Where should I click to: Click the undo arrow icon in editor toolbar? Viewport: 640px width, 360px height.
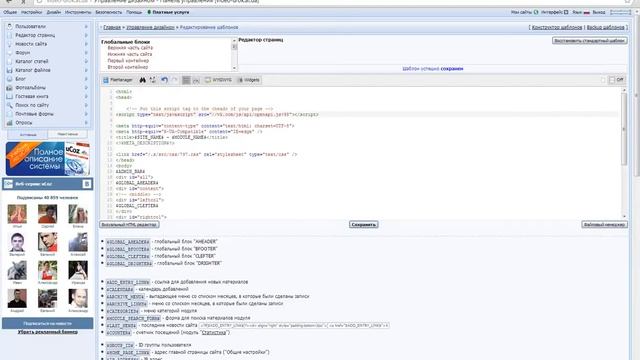[x=164, y=80]
